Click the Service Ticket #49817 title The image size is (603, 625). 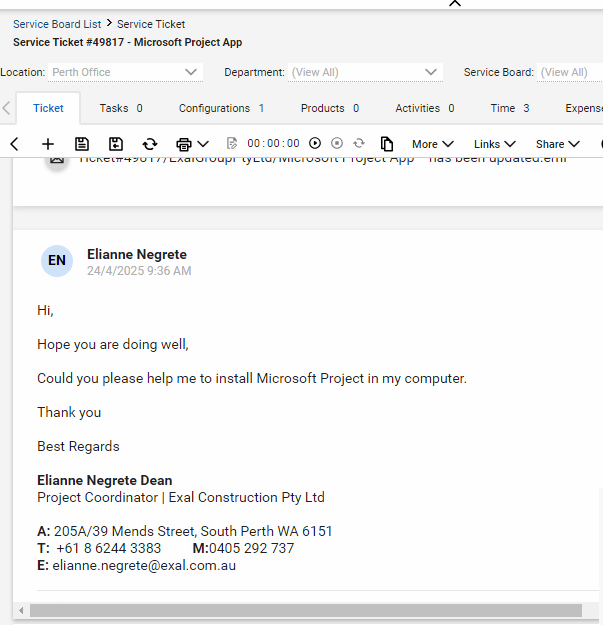tap(128, 42)
